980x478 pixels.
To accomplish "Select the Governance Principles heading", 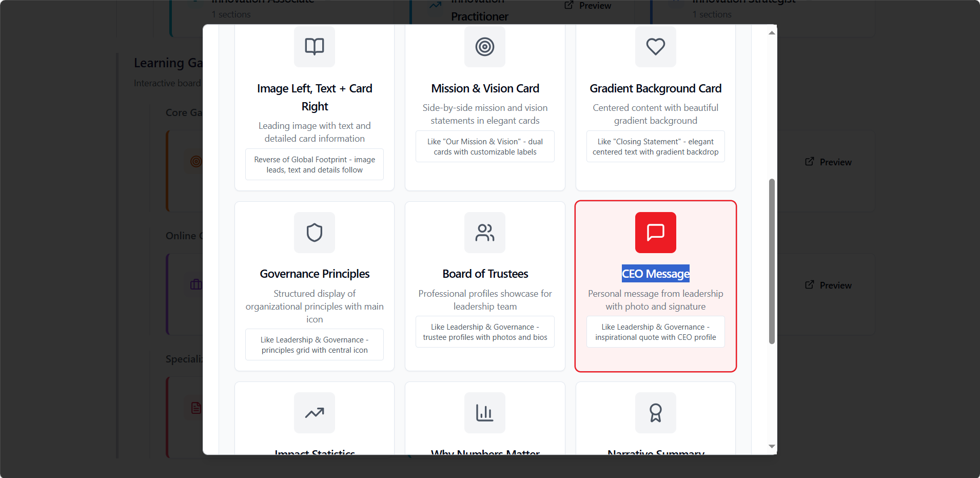I will click(x=314, y=274).
